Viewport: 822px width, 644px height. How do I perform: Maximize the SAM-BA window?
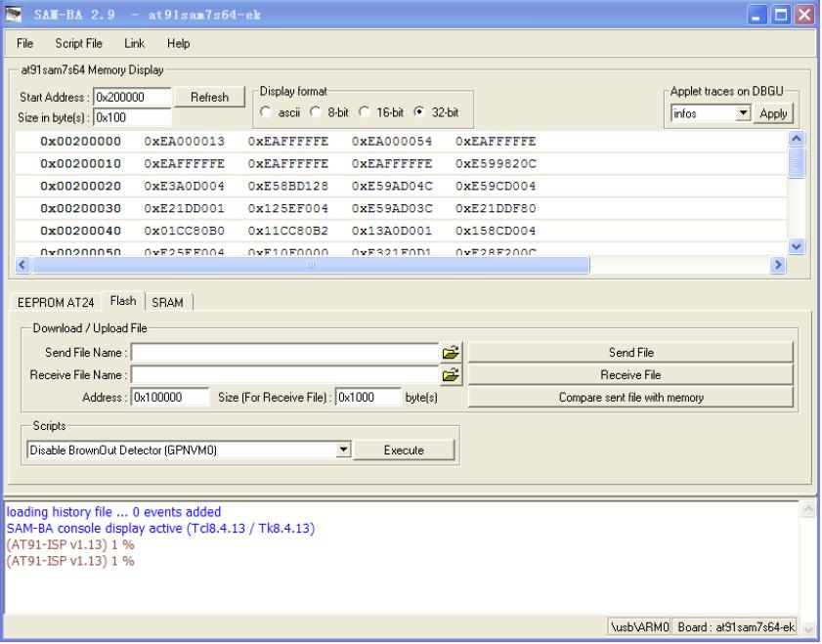tap(781, 15)
